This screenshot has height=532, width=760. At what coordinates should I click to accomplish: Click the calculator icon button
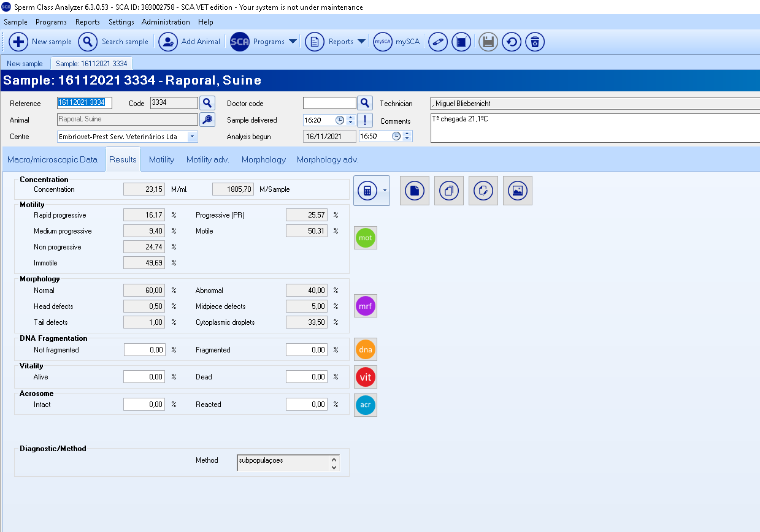[367, 191]
